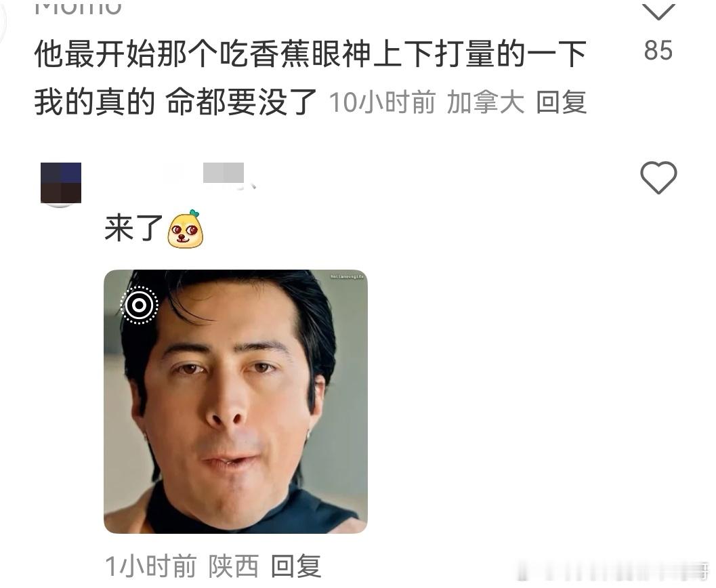Image resolution: width=716 pixels, height=588 pixels.
Task: Click the 85 like count
Action: point(658,50)
